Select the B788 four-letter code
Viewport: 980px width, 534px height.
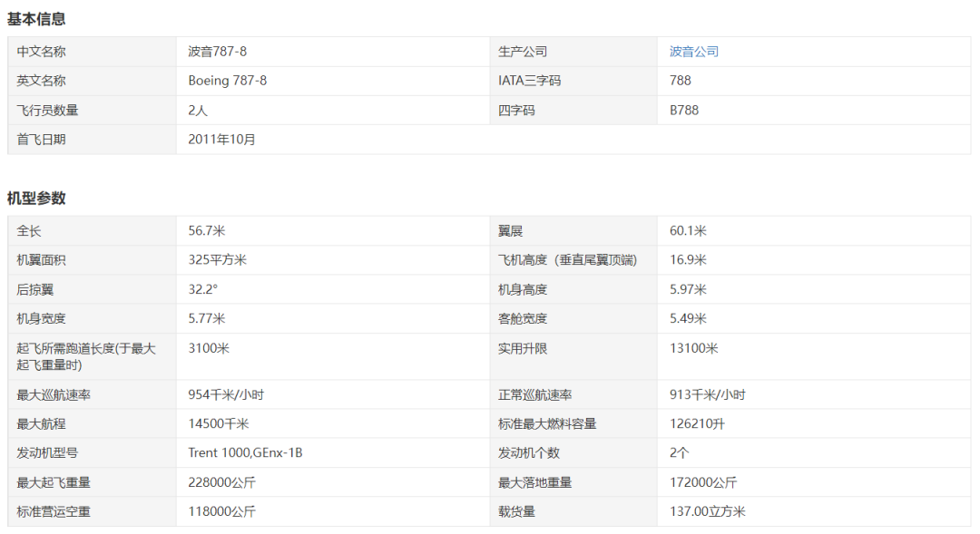[684, 111]
